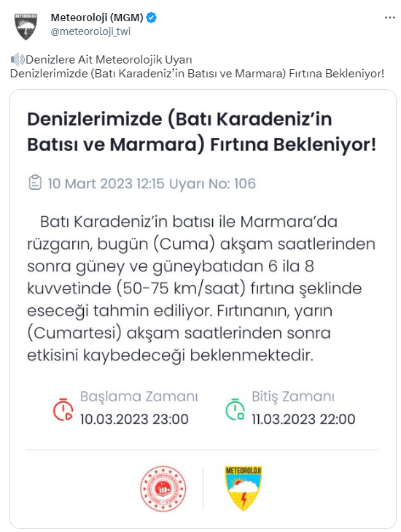
Task: Click the tweet text 'Denizlere Ait Meteorolojik Uyarı'
Action: [109, 60]
